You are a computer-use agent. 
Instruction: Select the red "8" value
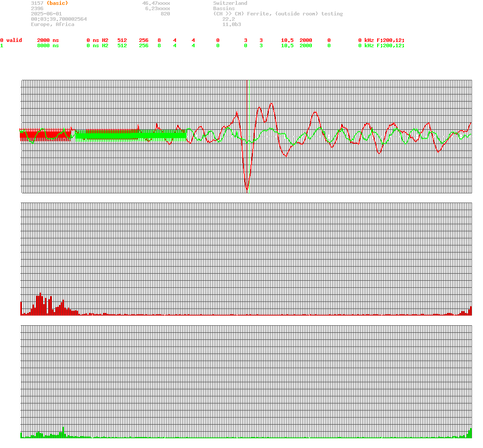click(x=159, y=41)
